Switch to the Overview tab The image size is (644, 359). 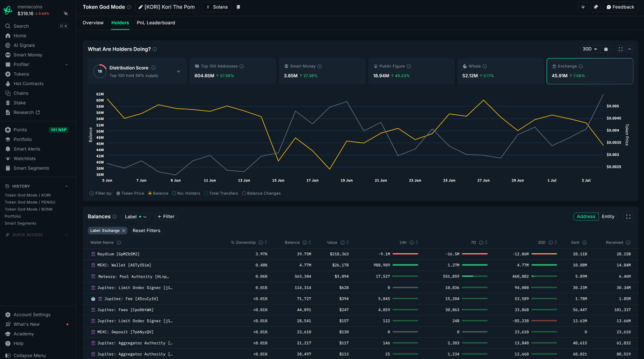coord(93,23)
